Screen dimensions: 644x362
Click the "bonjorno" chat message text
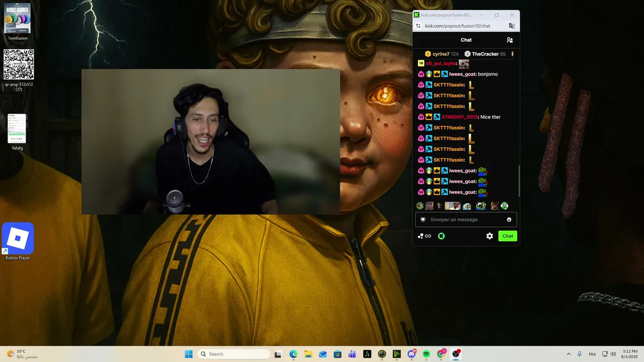tap(488, 74)
